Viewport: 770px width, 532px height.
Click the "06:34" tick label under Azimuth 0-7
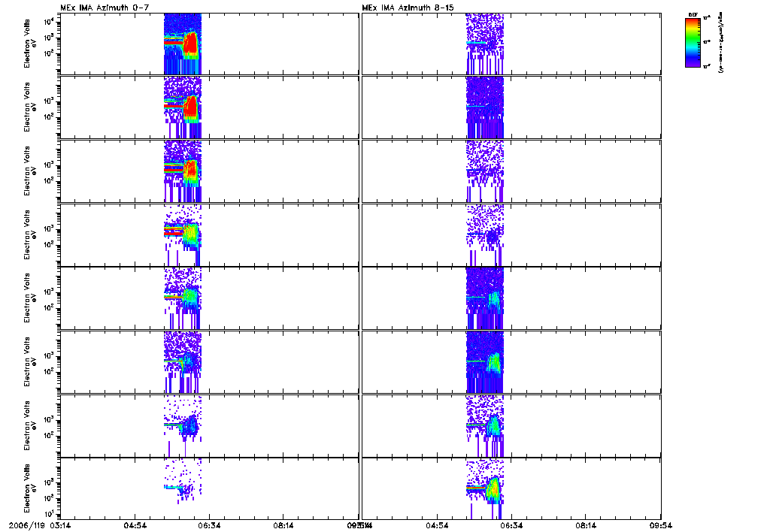click(x=209, y=526)
